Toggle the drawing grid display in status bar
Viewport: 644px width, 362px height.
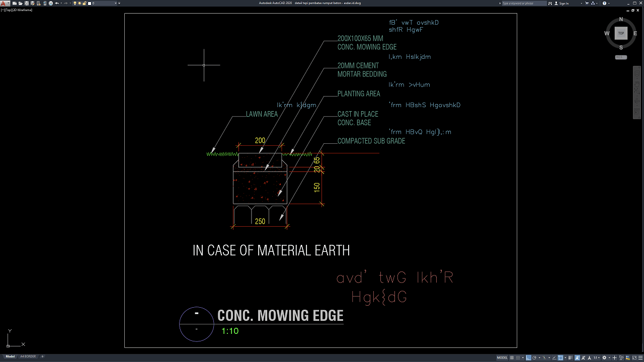[x=512, y=358]
